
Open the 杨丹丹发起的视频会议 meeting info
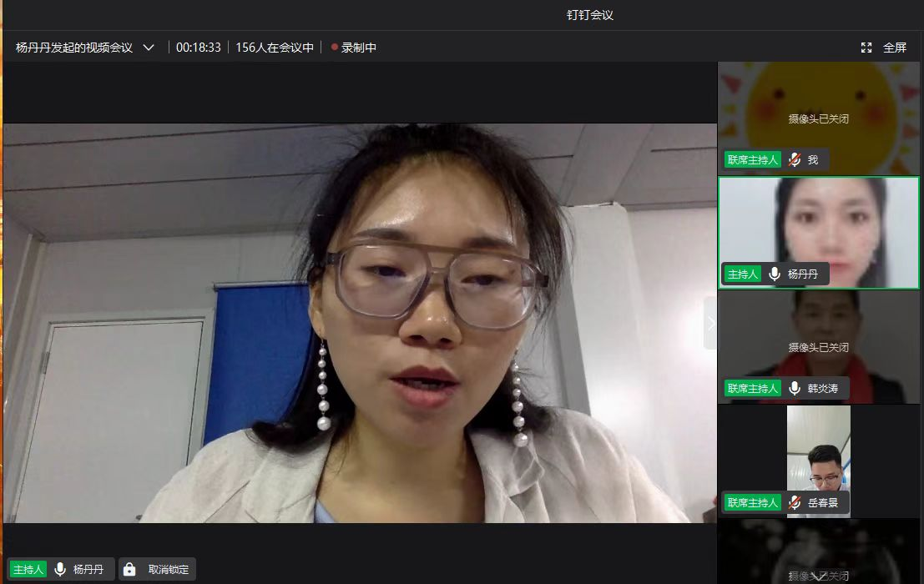point(74,48)
